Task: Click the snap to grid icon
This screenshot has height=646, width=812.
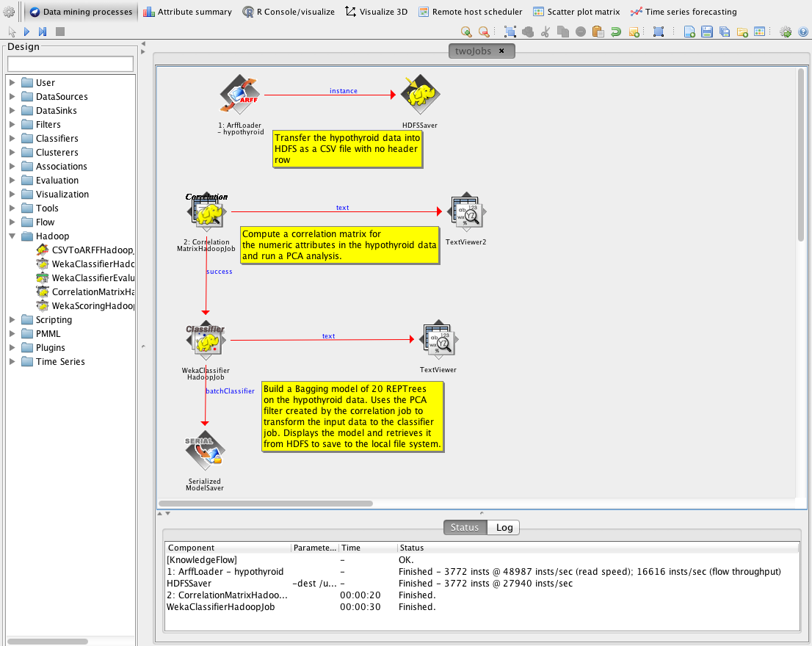Action: pyautogui.click(x=659, y=32)
